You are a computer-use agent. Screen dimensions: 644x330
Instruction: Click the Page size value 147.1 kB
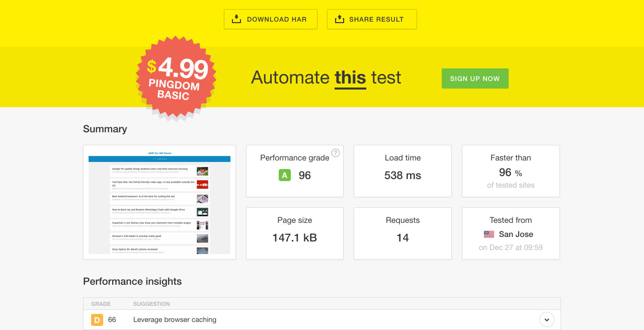294,238
